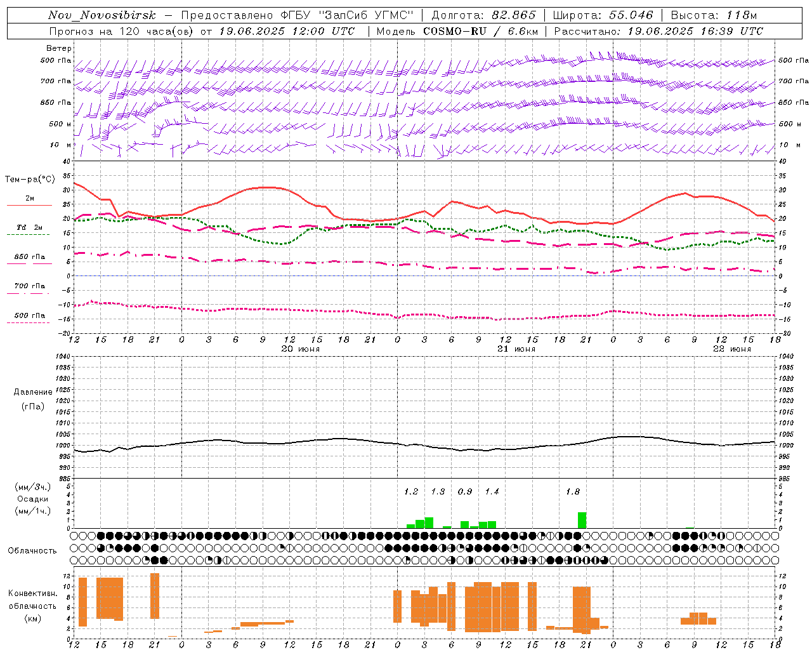
Task: Click the 'Давление' pressure panel label
Action: click(x=32, y=392)
